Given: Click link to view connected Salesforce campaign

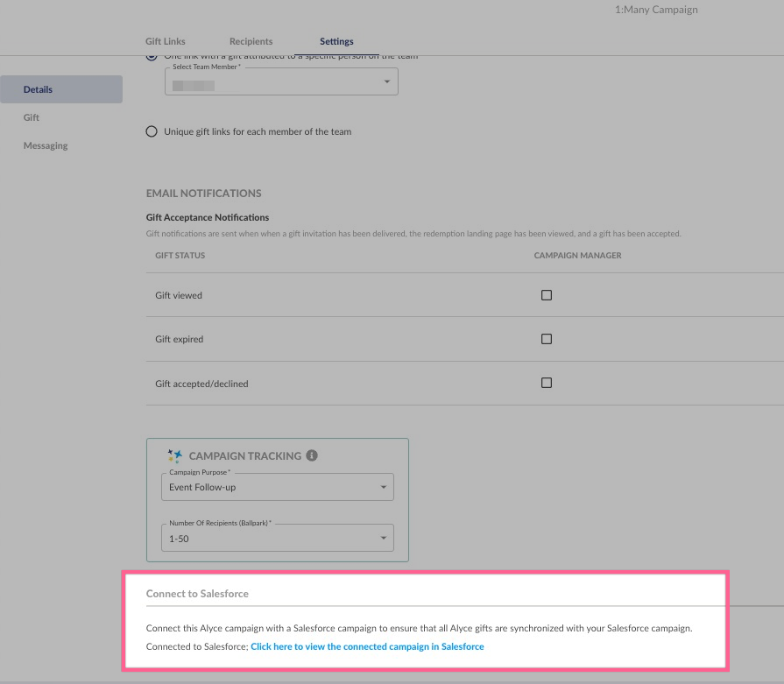Looking at the screenshot, I should [x=368, y=646].
